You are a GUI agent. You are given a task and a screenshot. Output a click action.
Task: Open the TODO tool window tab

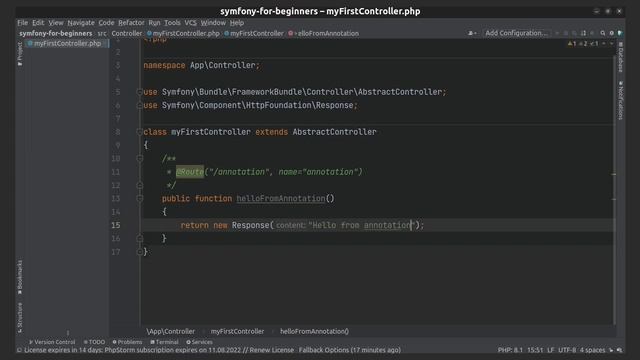94,342
